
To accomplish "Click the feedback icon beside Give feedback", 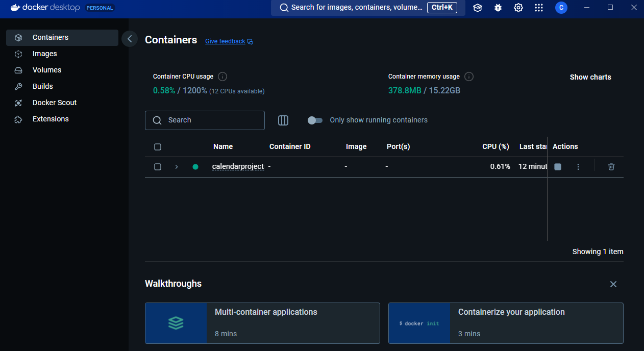I will [250, 42].
